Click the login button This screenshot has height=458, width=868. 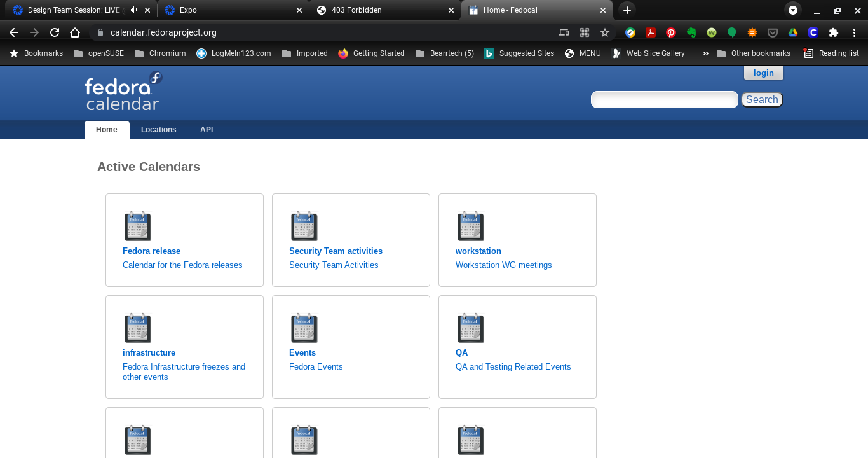click(764, 73)
